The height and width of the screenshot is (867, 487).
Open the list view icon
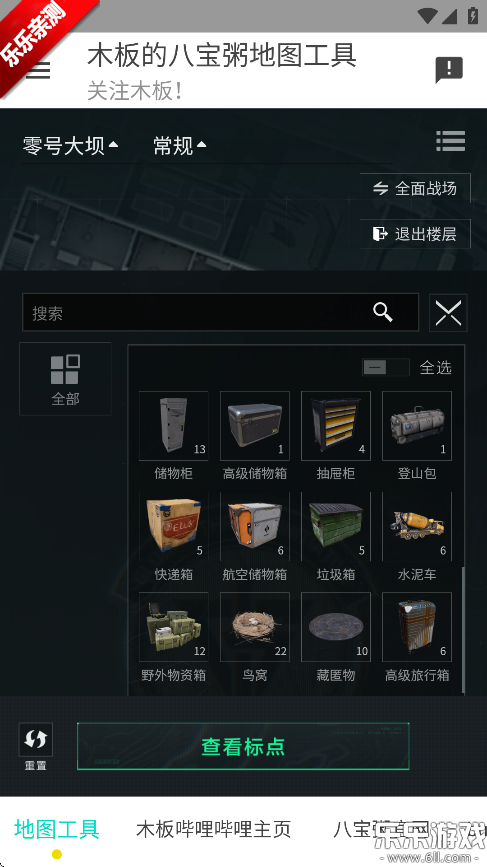pyautogui.click(x=451, y=141)
